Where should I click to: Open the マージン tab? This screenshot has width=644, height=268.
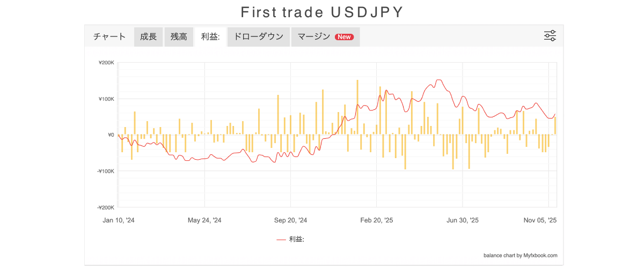coord(314,37)
